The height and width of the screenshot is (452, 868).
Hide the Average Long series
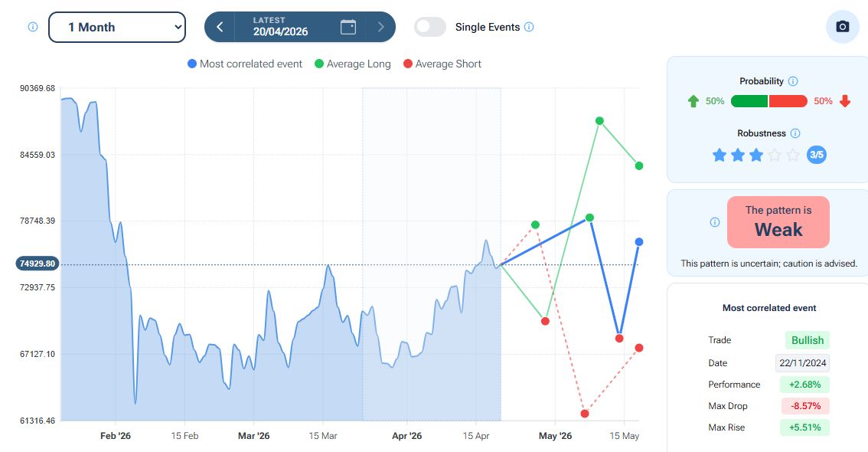[x=353, y=64]
